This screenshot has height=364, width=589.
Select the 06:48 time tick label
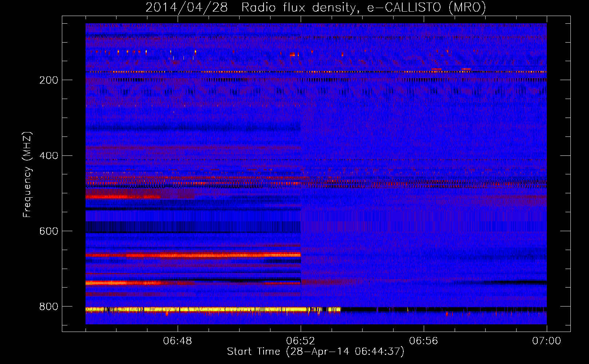(178, 341)
